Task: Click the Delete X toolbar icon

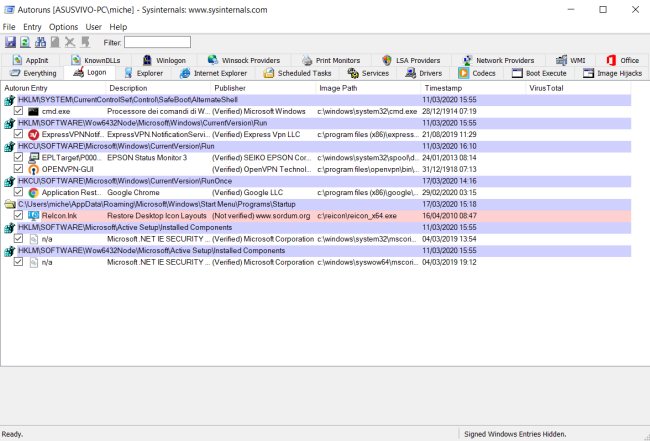Action: [70, 42]
